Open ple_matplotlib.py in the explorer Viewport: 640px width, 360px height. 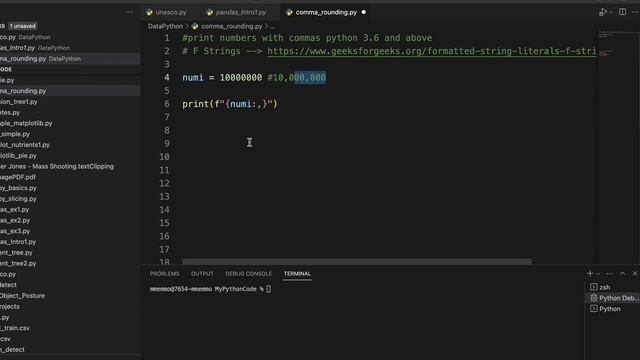pos(26,123)
